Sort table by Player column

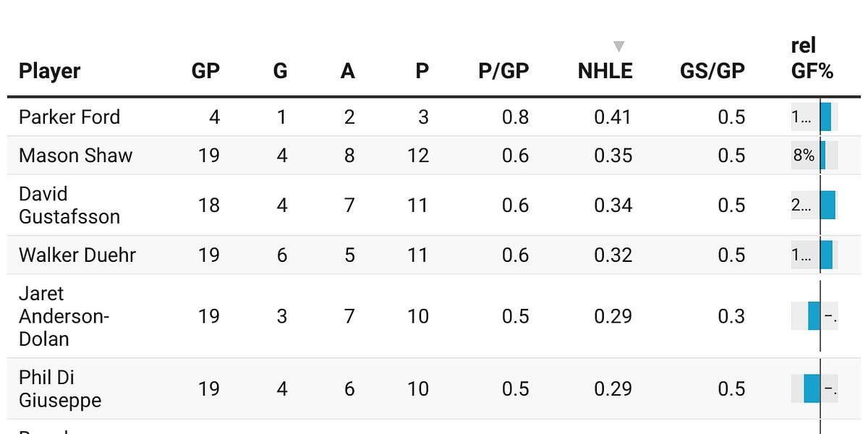49,71
